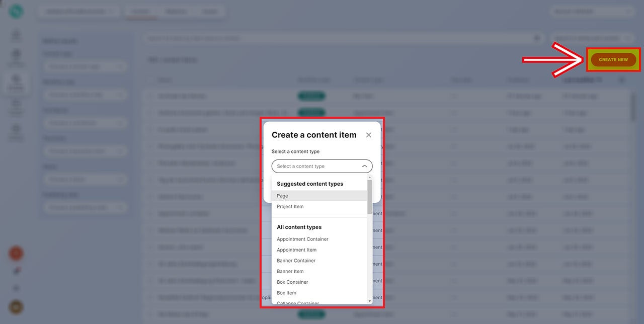Click the Create New button

click(x=613, y=60)
